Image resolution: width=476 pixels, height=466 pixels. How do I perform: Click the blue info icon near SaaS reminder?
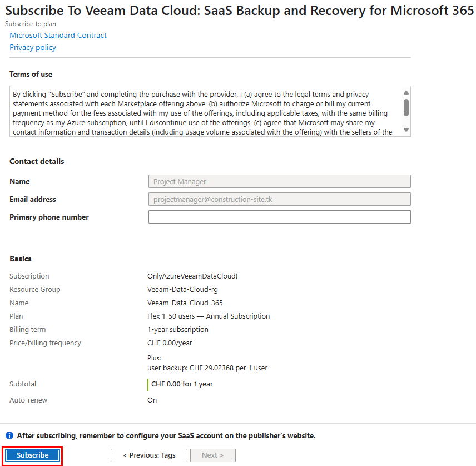pos(9,435)
